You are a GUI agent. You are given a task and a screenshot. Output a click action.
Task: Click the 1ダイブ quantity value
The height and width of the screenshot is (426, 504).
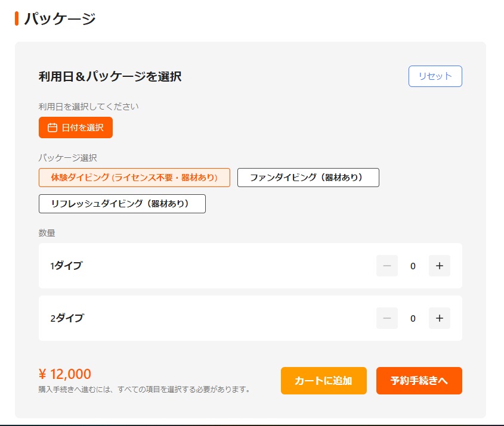click(x=413, y=266)
